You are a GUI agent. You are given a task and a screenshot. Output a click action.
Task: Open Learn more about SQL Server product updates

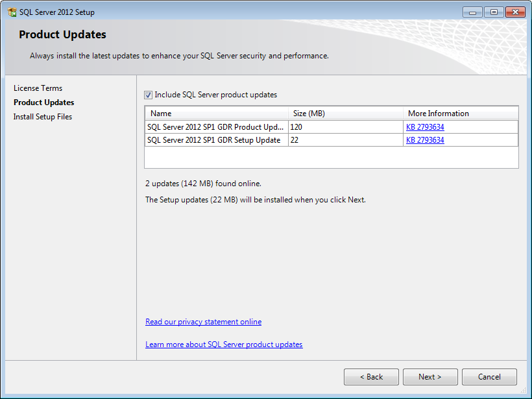click(224, 345)
